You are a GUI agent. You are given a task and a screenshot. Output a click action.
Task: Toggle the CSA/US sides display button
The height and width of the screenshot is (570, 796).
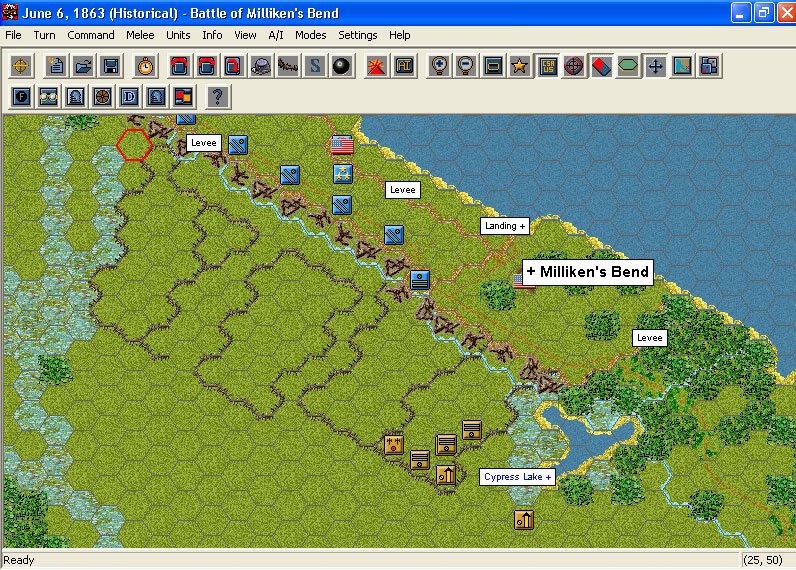[x=547, y=67]
